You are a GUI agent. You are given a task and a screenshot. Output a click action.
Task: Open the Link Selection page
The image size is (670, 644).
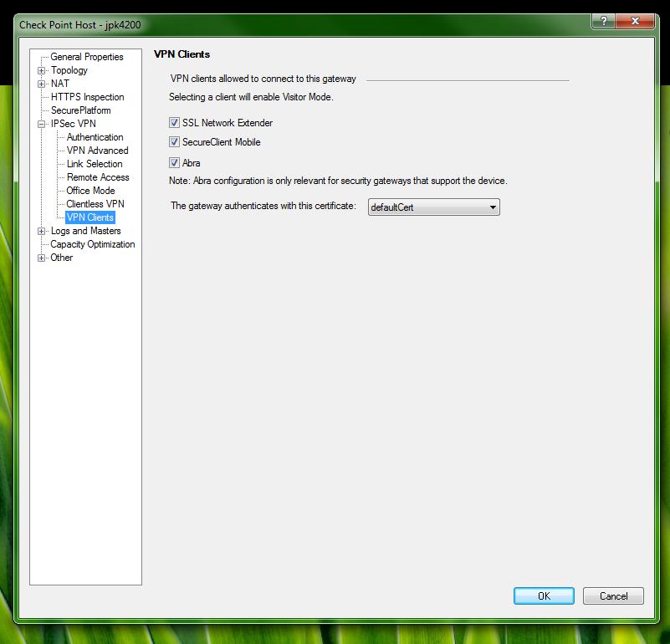(95, 164)
